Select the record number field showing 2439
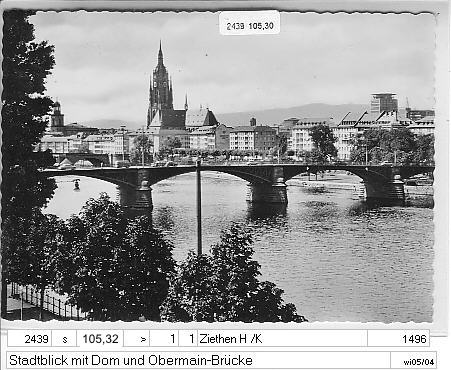The height and width of the screenshot is (370, 451). tap(30, 339)
